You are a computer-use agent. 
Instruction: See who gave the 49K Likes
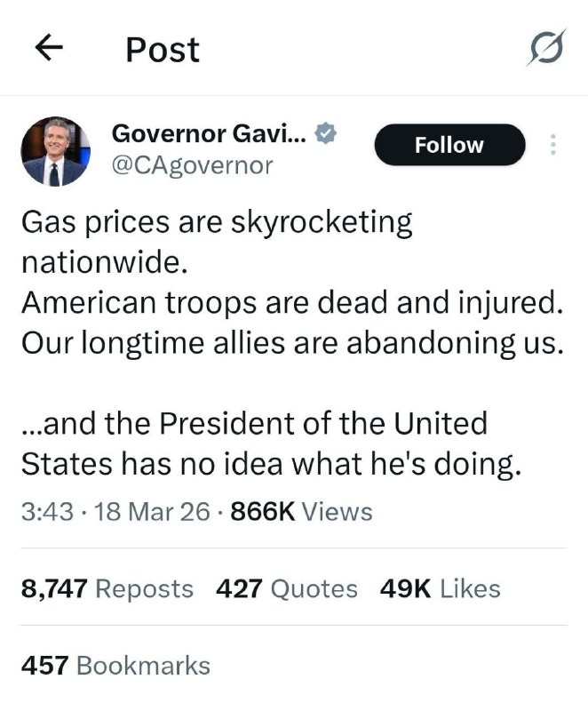pos(440,588)
